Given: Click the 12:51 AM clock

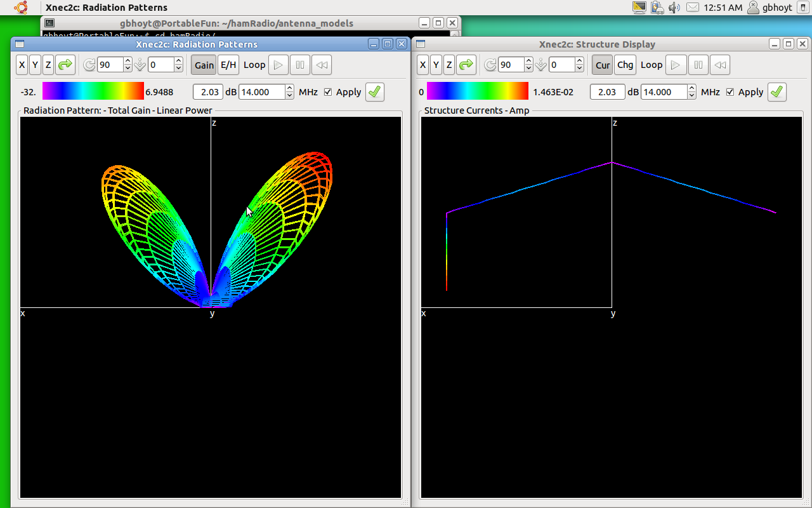Looking at the screenshot, I should point(723,8).
